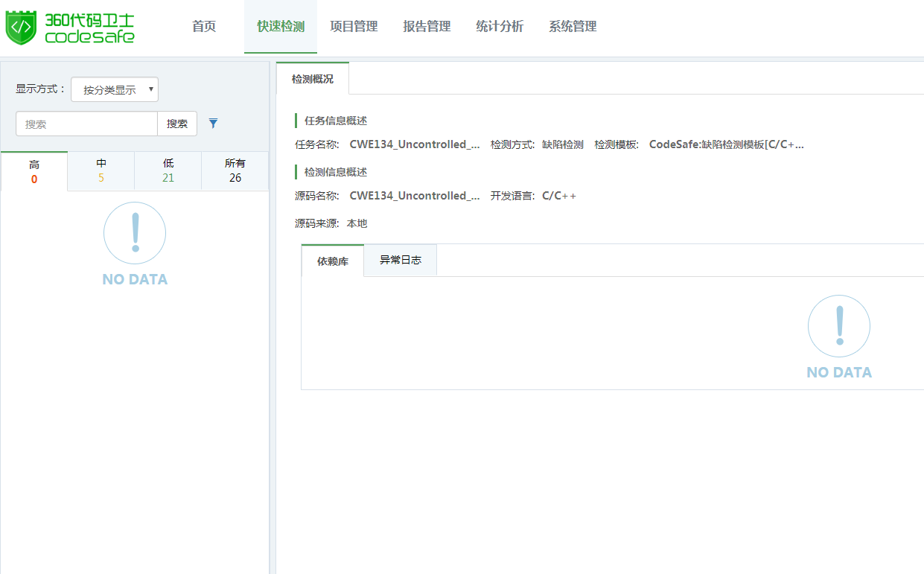Image resolution: width=924 pixels, height=574 pixels.
Task: Click the NO DATA exclamation icon in left panel
Action: (x=135, y=233)
